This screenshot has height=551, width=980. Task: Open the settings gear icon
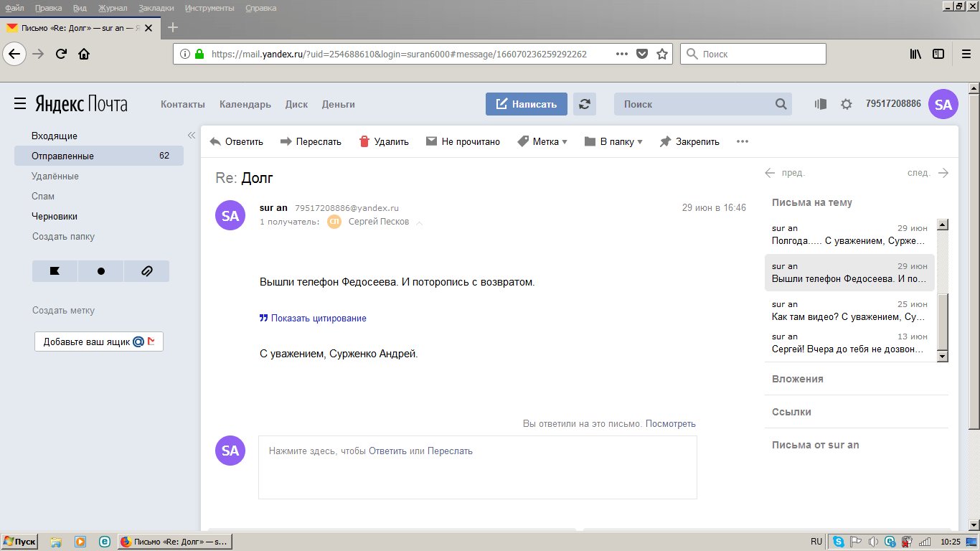[846, 104]
